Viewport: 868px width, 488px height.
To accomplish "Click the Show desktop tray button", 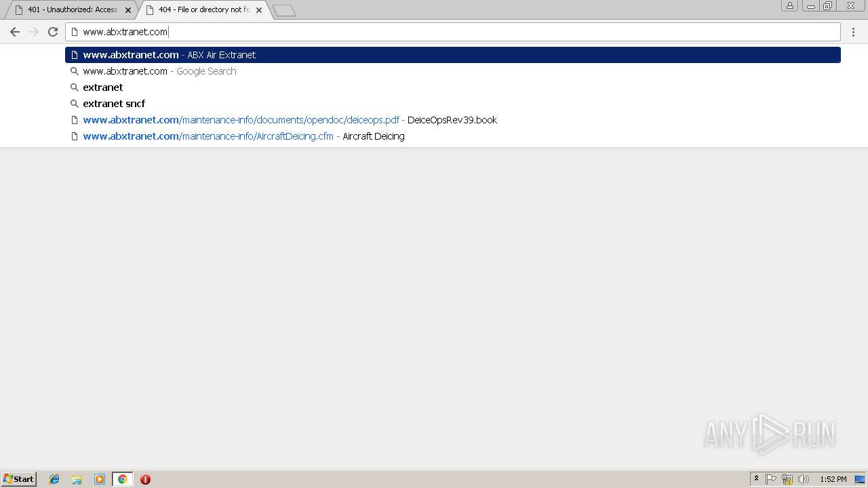I will pos(860,479).
